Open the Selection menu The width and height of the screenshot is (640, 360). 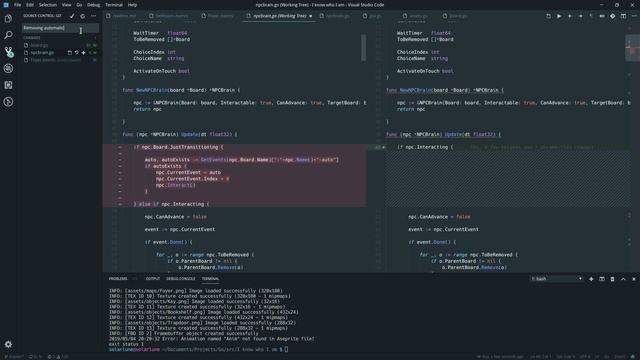click(x=48, y=5)
